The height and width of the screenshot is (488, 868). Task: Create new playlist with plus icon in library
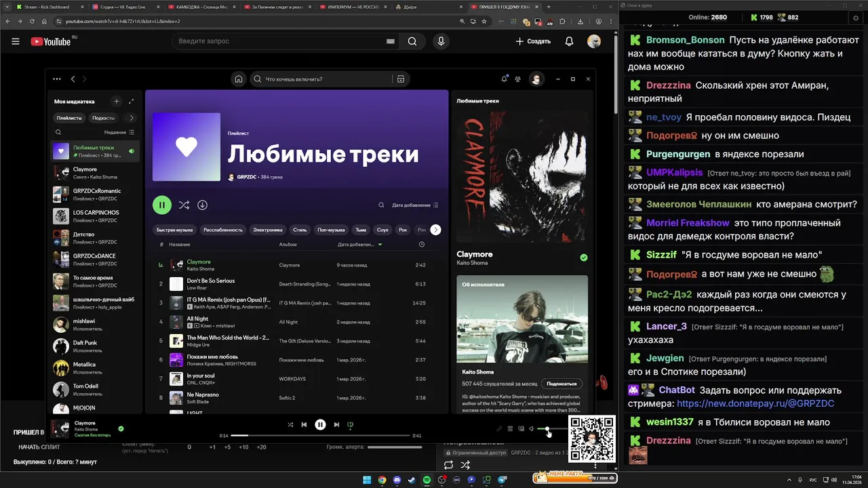[x=116, y=101]
